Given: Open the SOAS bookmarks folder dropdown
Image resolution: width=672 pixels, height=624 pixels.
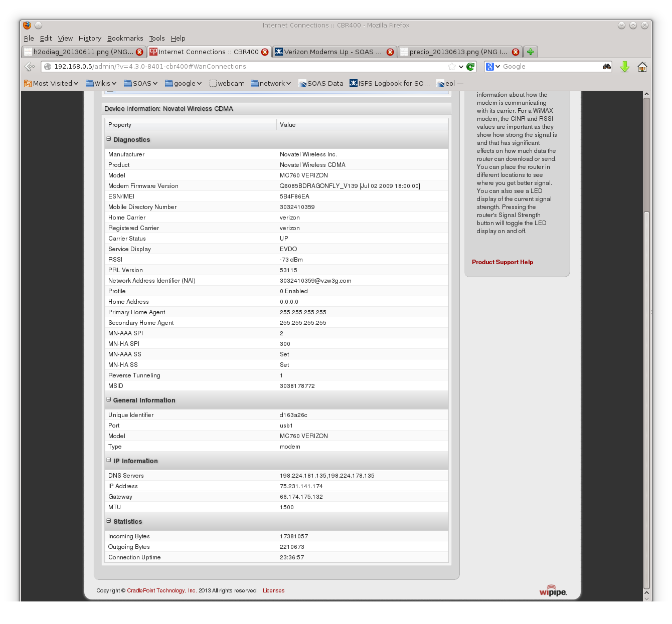Looking at the screenshot, I should tap(141, 84).
